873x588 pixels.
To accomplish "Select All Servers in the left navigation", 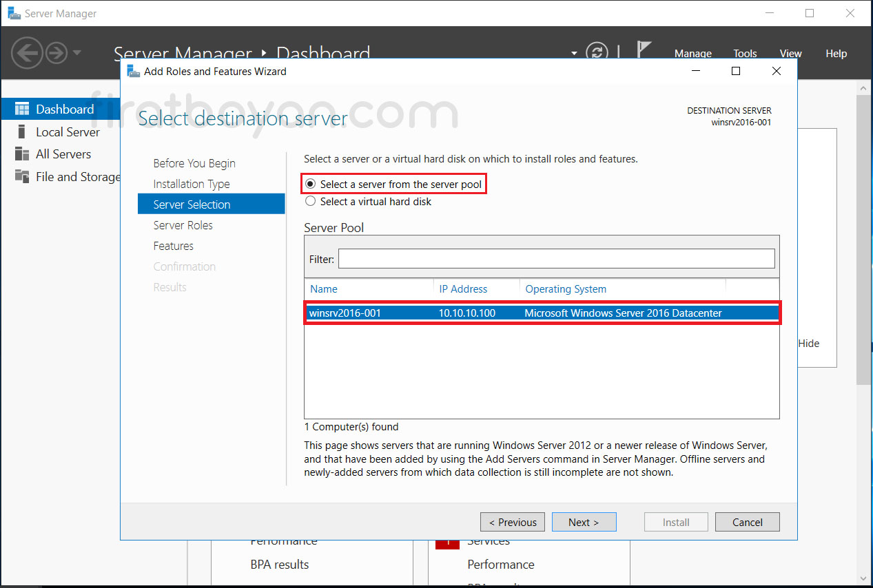I will [x=63, y=154].
